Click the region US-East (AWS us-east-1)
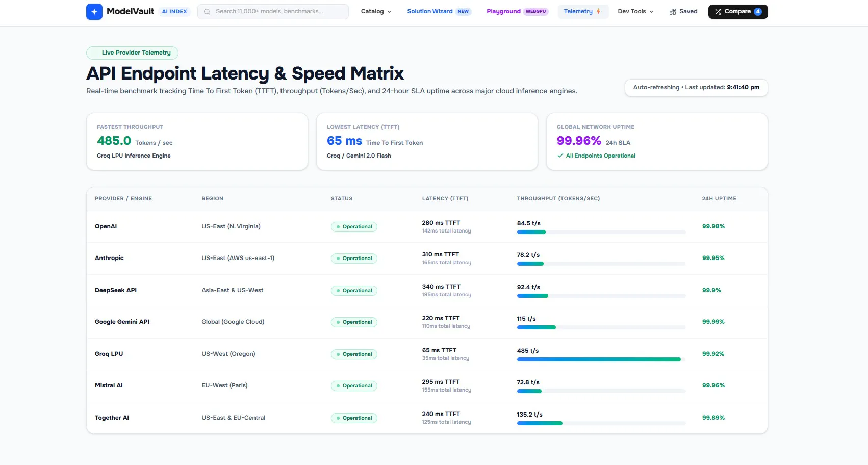The image size is (868, 465). [x=238, y=258]
